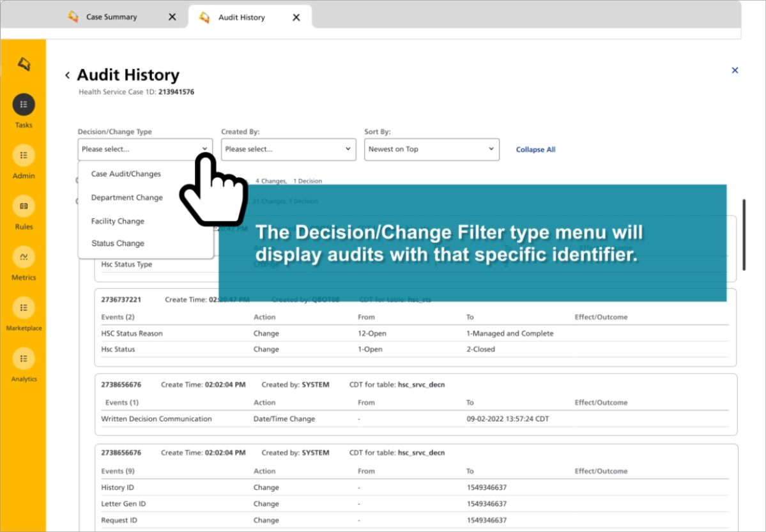
Task: Close the Audit History tab
Action: point(296,17)
